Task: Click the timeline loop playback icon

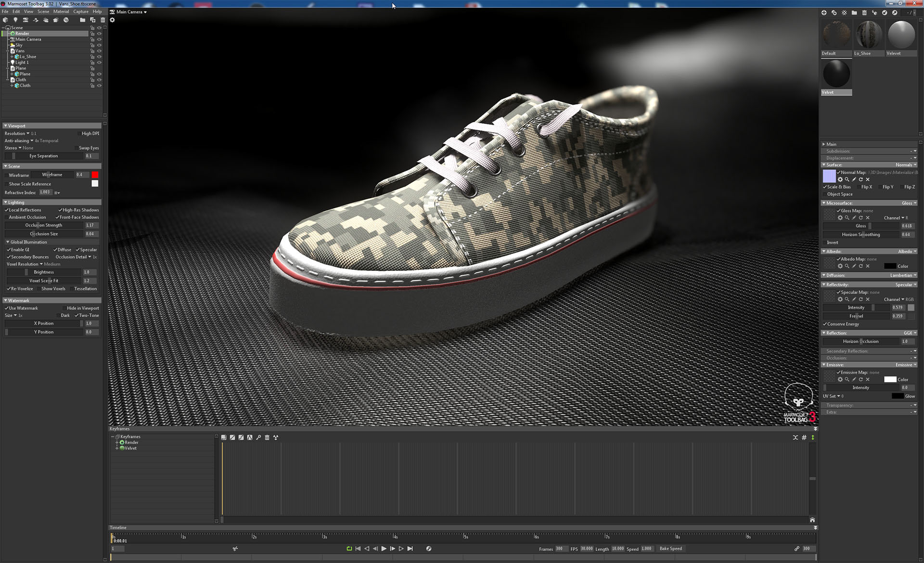Action: pyautogui.click(x=349, y=549)
